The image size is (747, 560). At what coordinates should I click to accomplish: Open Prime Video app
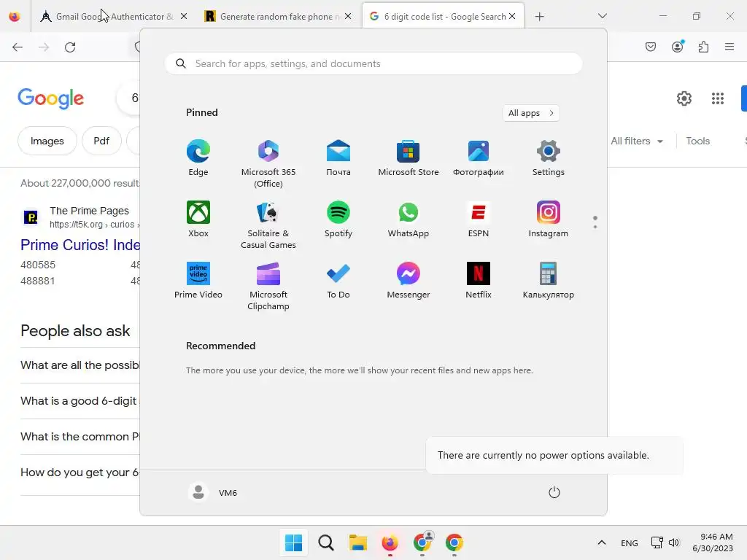click(198, 281)
